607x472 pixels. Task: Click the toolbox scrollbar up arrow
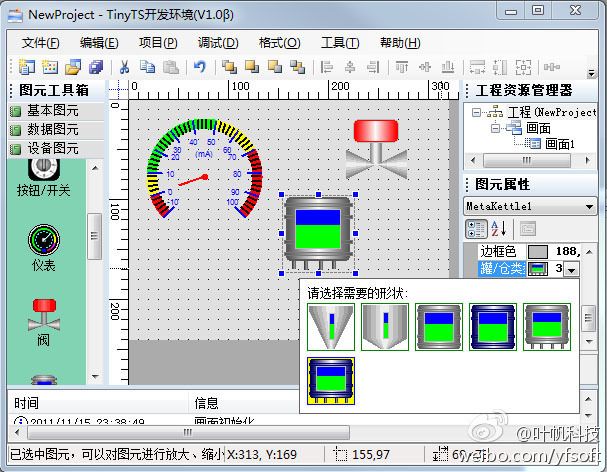(x=95, y=168)
